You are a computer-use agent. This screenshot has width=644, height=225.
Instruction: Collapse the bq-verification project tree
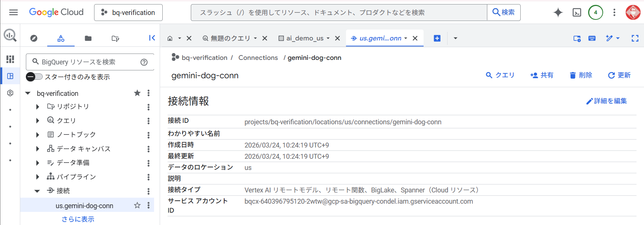point(28,93)
